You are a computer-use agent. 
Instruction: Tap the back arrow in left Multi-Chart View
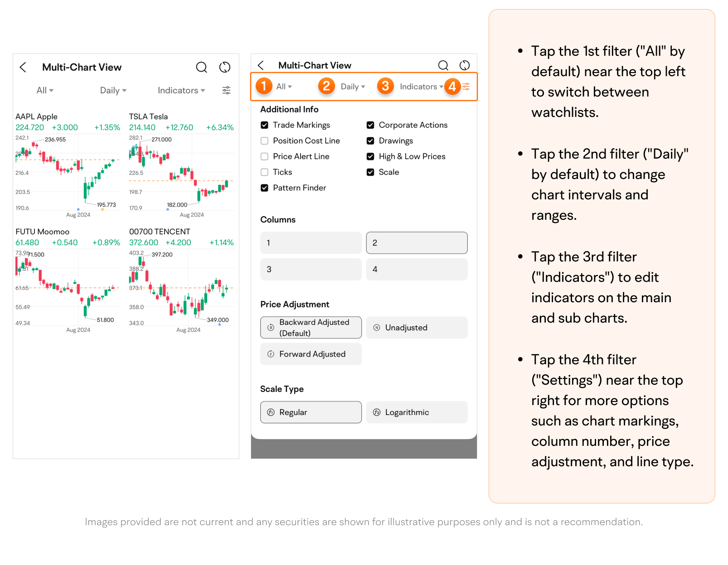[23, 68]
